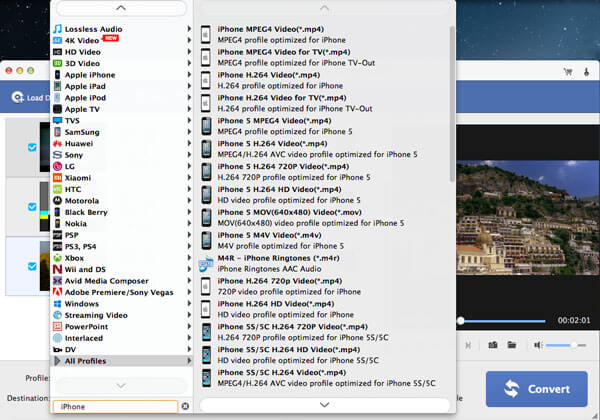Select the DV category
The image size is (600, 420).
(x=121, y=350)
